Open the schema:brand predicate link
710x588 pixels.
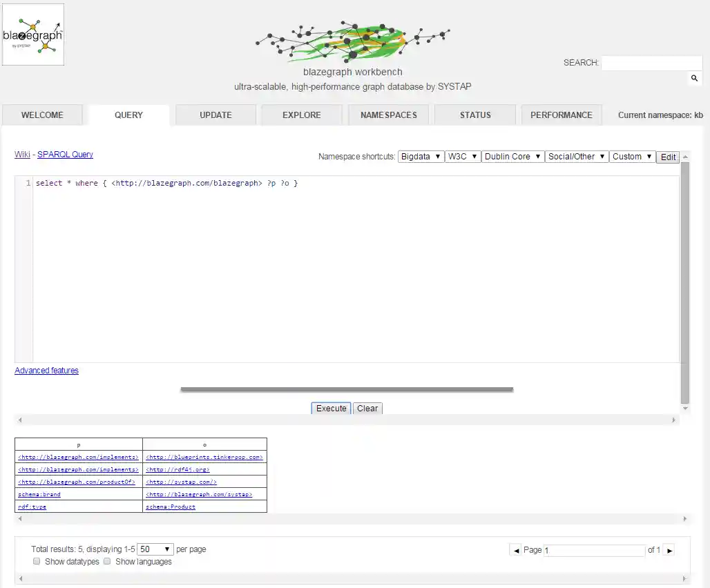[x=39, y=494]
